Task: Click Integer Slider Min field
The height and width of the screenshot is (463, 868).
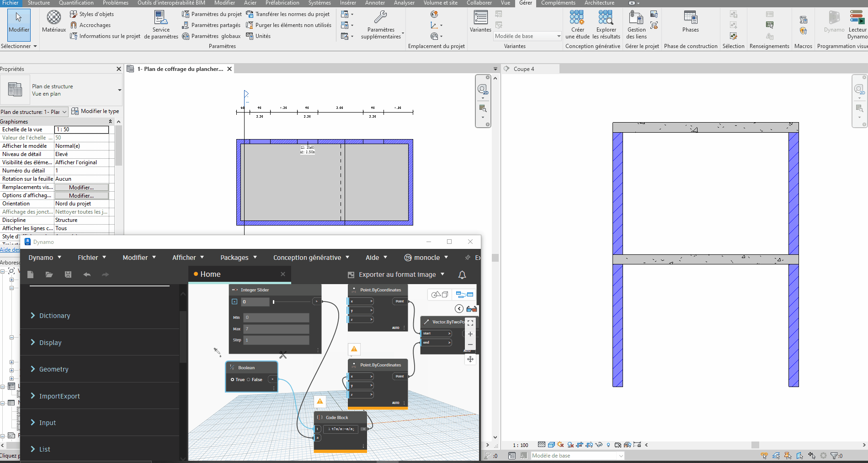Action: 276,318
